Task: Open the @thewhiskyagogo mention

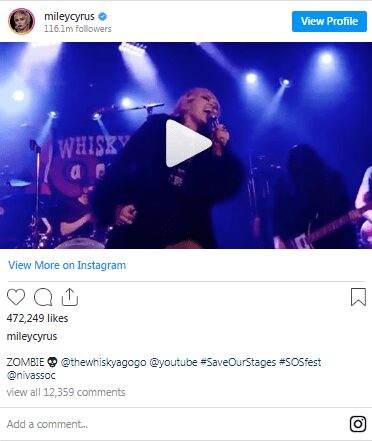Action: click(x=103, y=362)
